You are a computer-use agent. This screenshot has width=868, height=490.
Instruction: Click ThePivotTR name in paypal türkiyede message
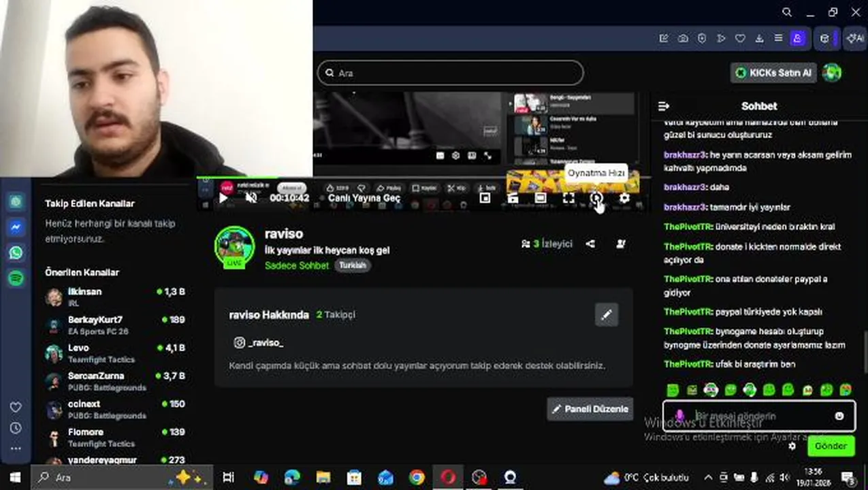688,312
